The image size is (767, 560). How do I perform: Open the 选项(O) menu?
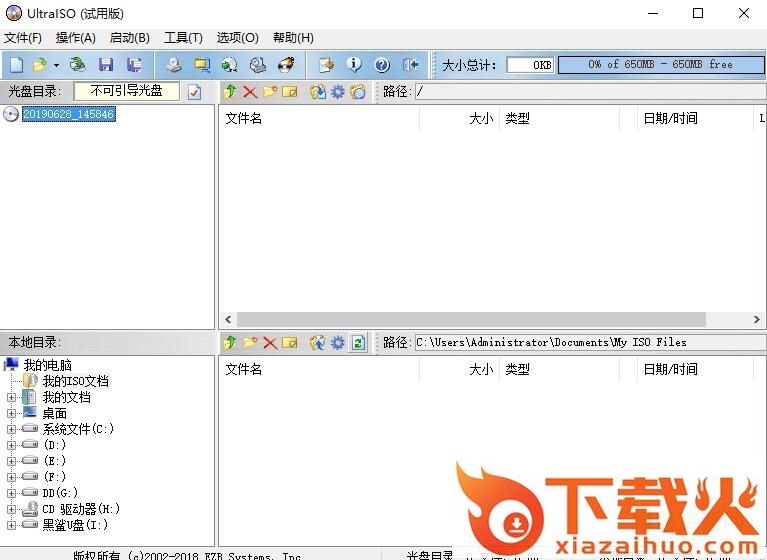coord(237,38)
